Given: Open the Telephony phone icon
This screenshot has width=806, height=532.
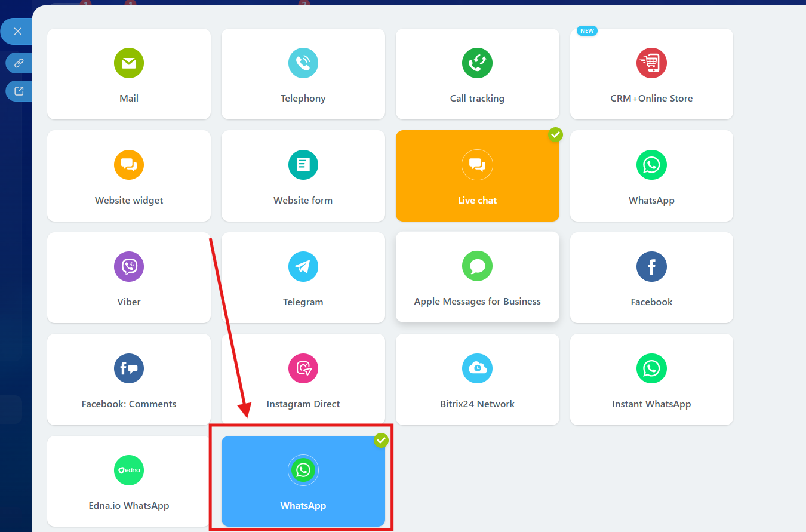Looking at the screenshot, I should [x=303, y=63].
